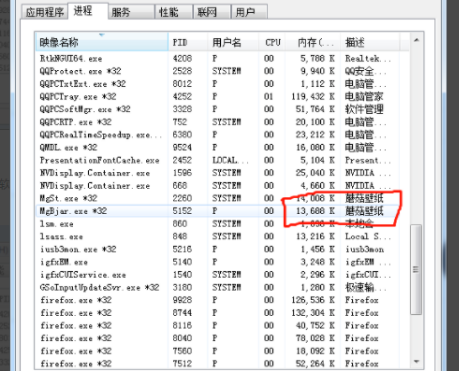Sort by CPU column header
Screen dimensions: 459x371
(x=272, y=42)
